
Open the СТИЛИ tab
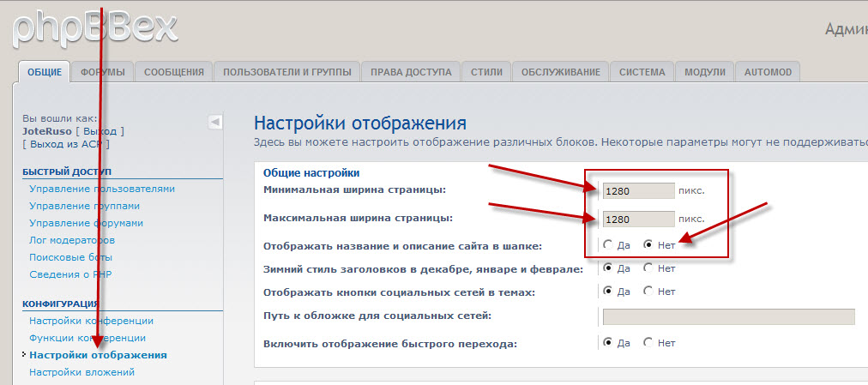[486, 72]
